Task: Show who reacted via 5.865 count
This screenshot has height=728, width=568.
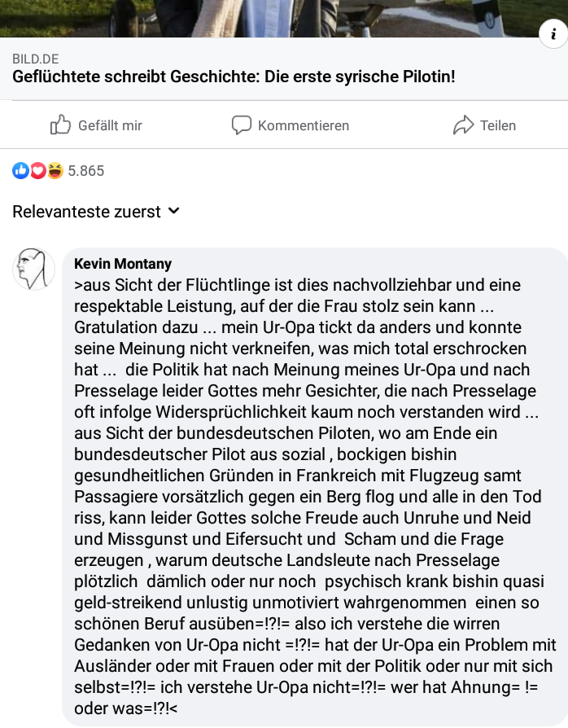Action: click(86, 171)
